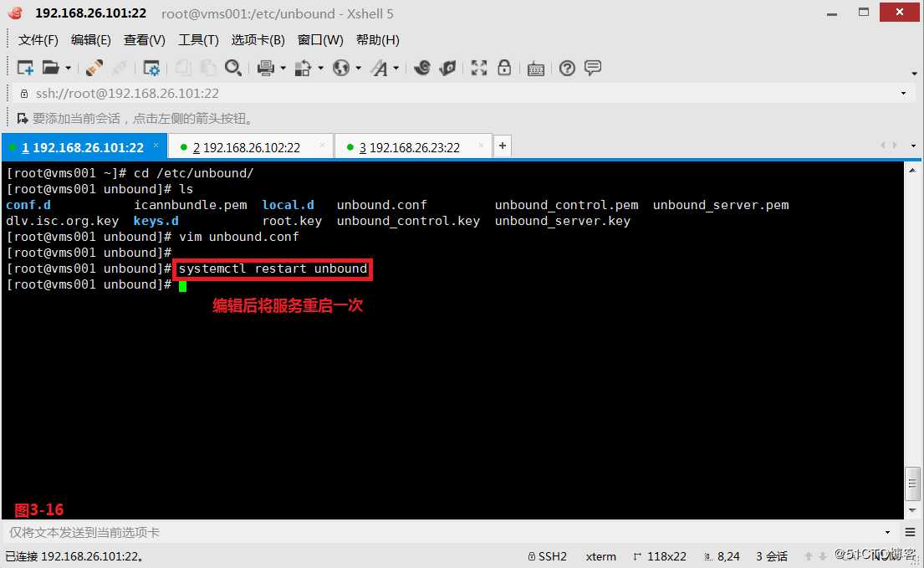Image resolution: width=924 pixels, height=568 pixels.
Task: Expand the Encoding globe dropdown arrow
Action: pos(358,69)
